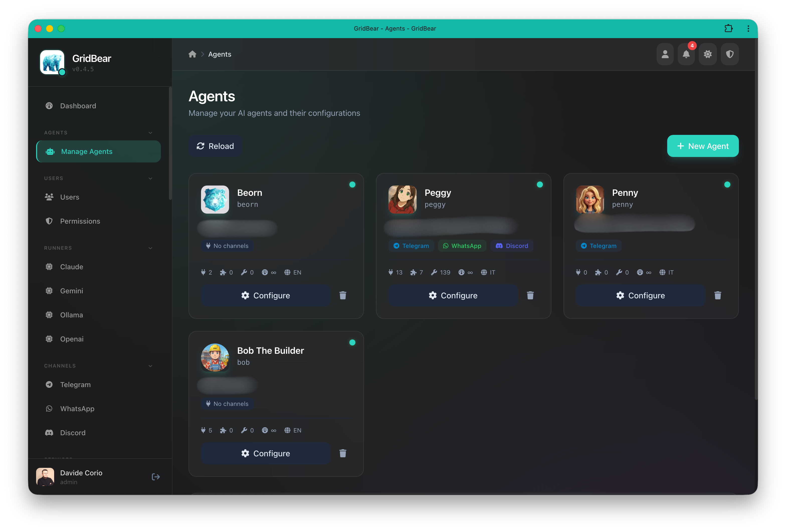Click Penny's Telegram channel badge
Viewport: 786px width, 532px height.
point(598,245)
